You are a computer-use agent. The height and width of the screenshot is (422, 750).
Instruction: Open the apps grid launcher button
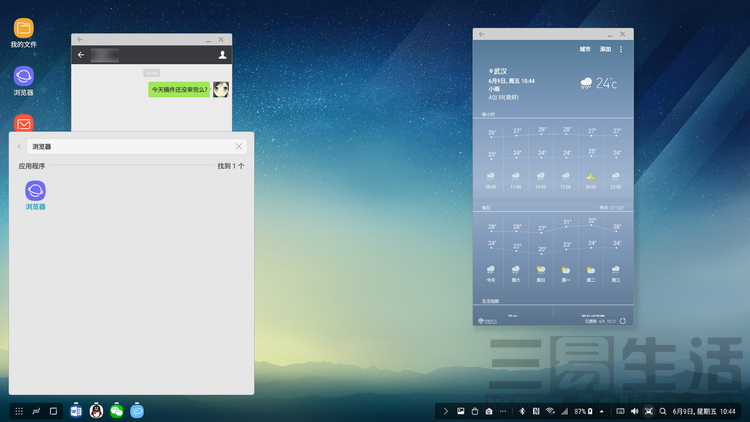(x=19, y=411)
